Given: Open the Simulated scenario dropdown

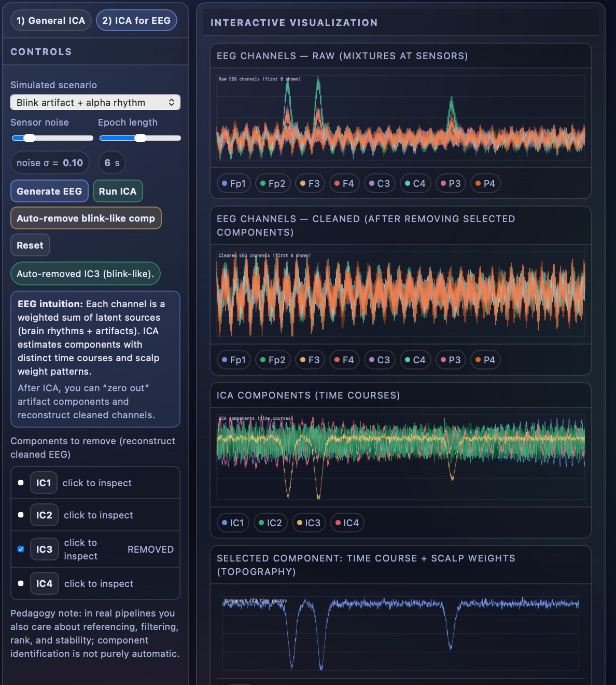Looking at the screenshot, I should pos(95,102).
